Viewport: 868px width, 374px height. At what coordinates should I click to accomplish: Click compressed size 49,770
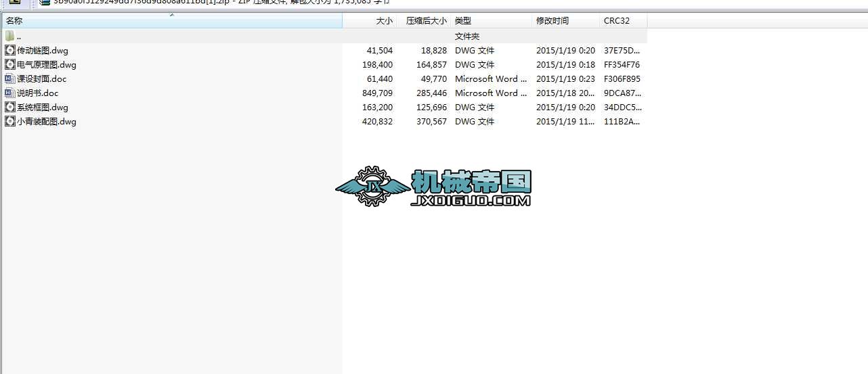434,79
